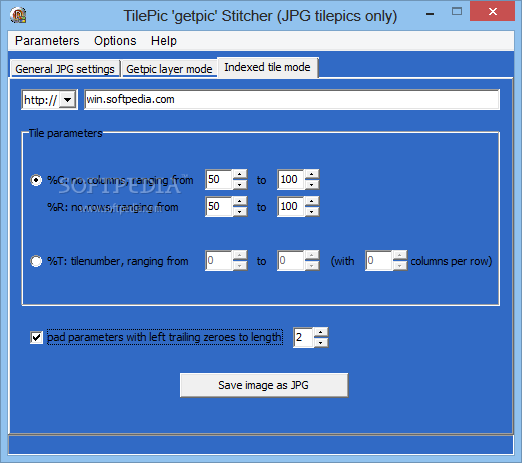Decrease the columns 'from' value with down arrow
This screenshot has height=463, width=522.
(240, 184)
